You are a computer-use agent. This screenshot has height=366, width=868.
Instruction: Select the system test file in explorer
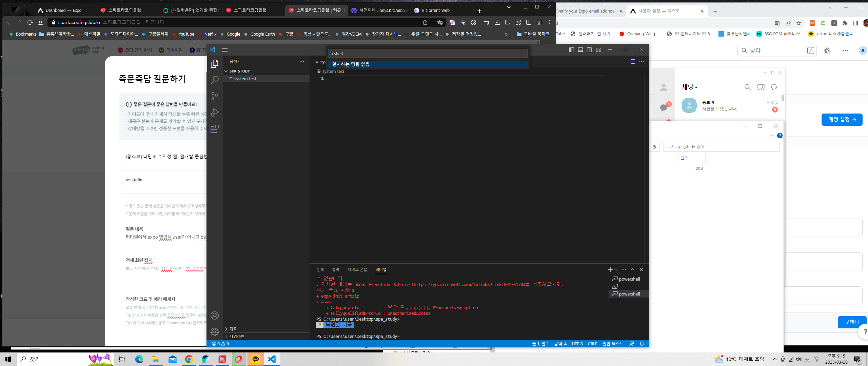click(x=267, y=79)
